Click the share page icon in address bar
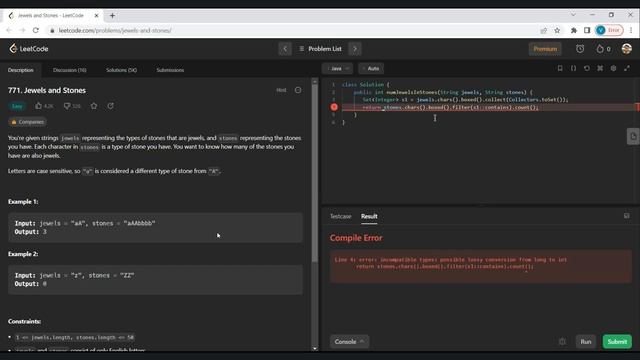 pos(544,30)
